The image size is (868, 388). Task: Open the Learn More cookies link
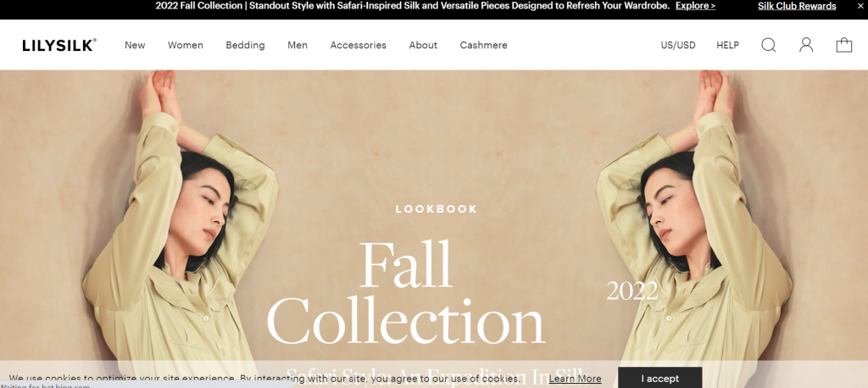coord(575,380)
